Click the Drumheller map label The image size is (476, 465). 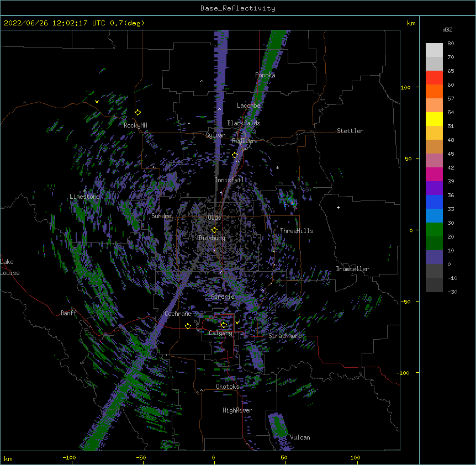click(352, 269)
